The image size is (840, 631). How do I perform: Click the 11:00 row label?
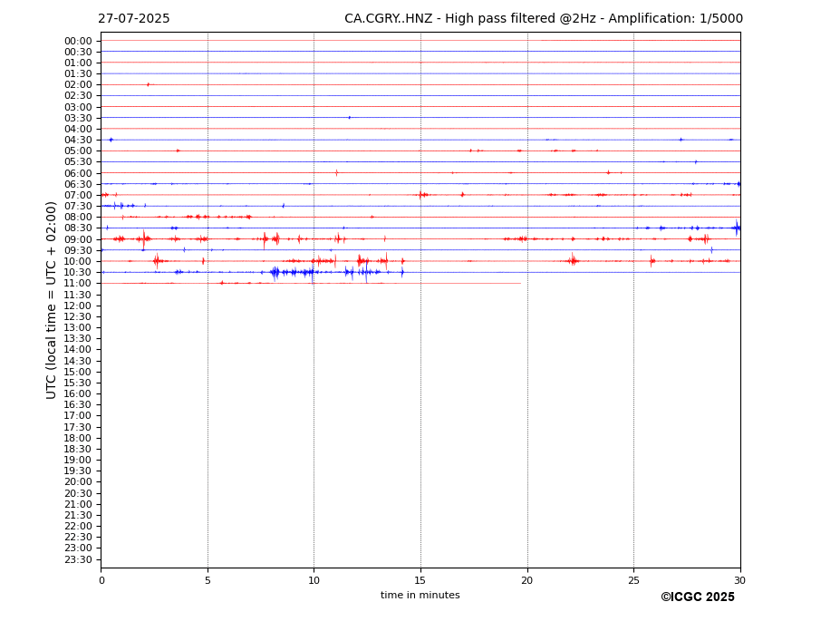[x=78, y=283]
